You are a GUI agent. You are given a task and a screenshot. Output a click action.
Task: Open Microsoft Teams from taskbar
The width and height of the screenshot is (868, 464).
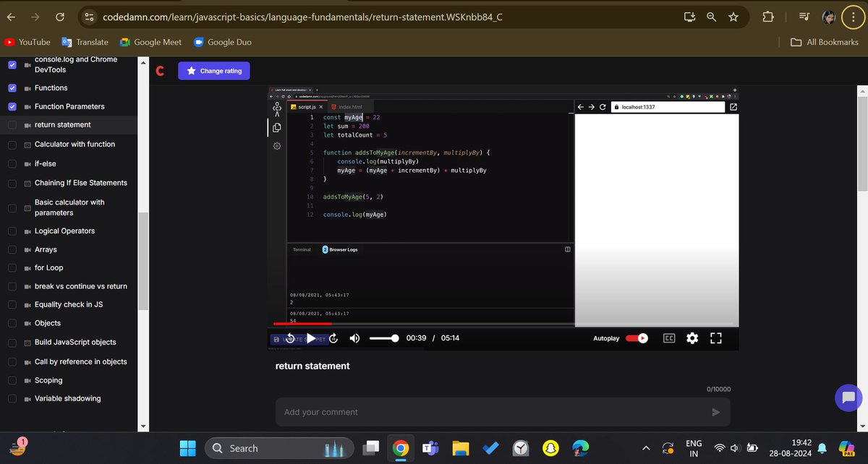click(430, 448)
